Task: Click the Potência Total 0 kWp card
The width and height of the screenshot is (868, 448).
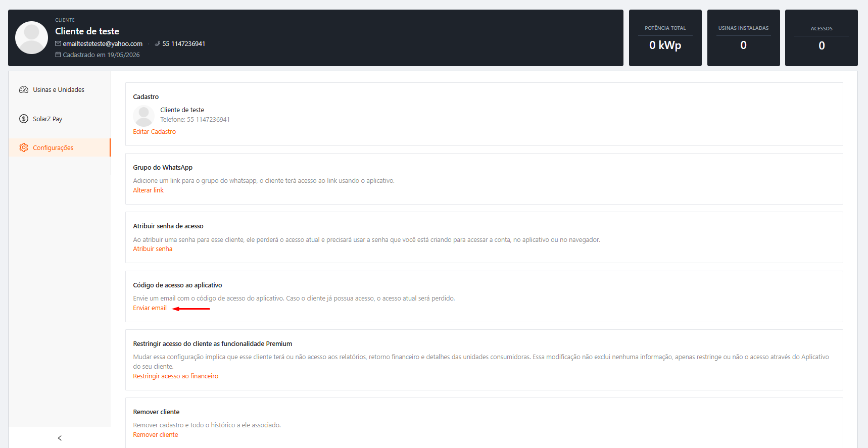Action: 665,38
